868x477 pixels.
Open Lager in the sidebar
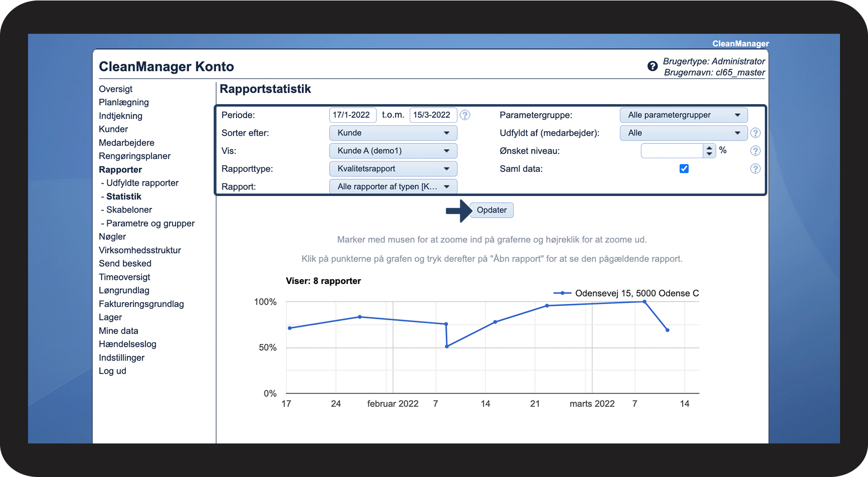[x=111, y=317]
